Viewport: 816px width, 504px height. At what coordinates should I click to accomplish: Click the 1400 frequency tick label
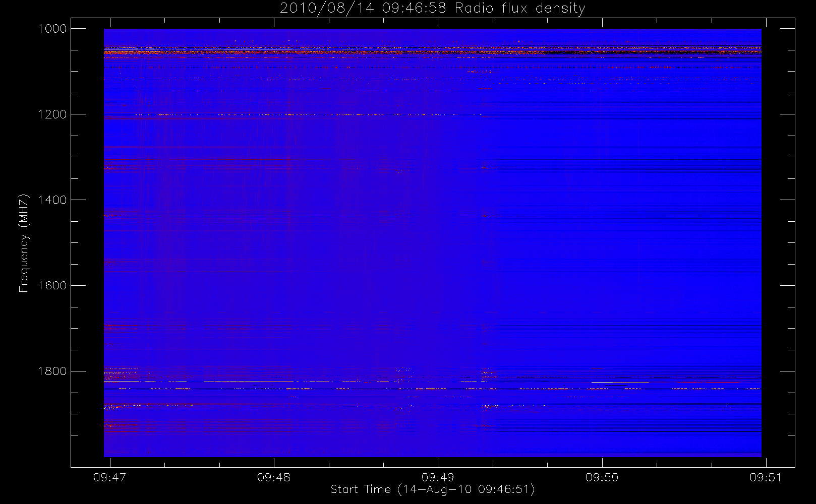[52, 200]
